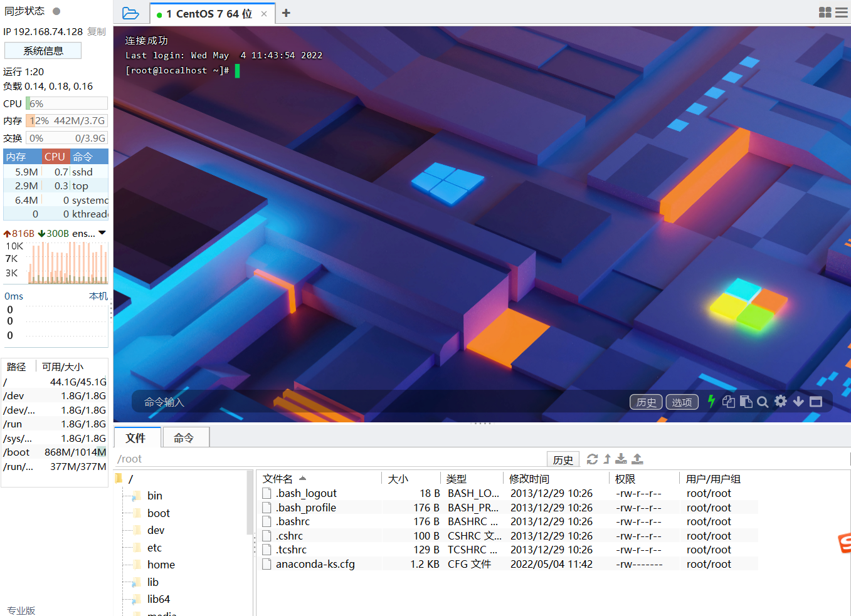Open terminal 历史 button
851x616 pixels.
point(646,402)
